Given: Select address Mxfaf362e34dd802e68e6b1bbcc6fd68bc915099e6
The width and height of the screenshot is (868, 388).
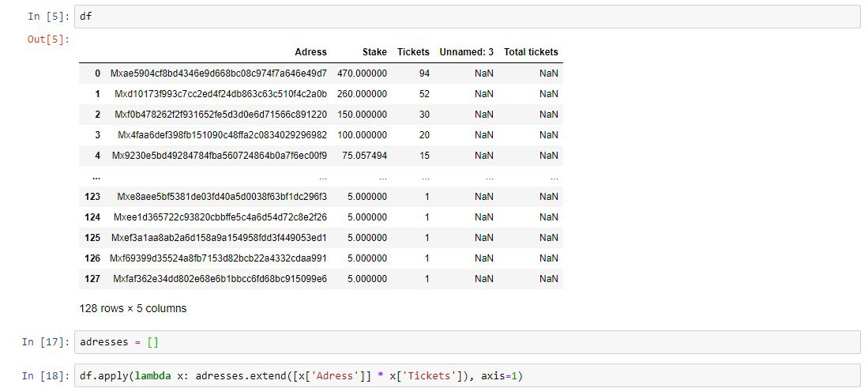Looking at the screenshot, I should tap(220, 278).
